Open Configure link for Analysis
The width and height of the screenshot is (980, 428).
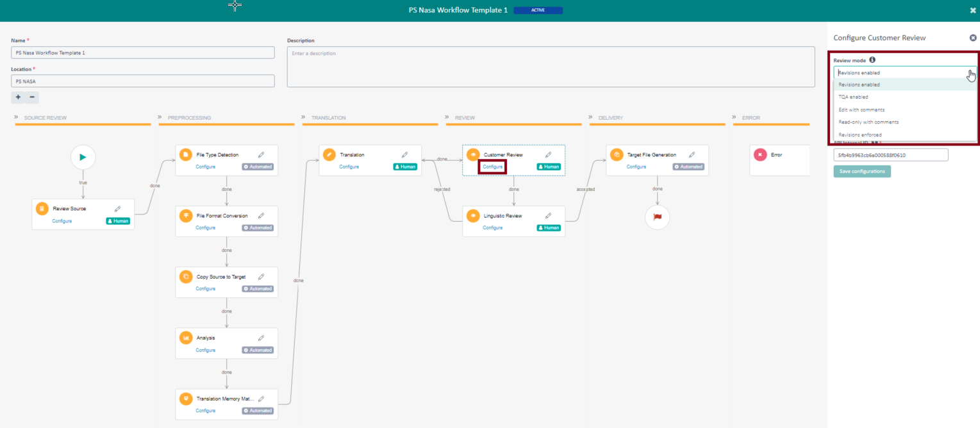click(206, 350)
